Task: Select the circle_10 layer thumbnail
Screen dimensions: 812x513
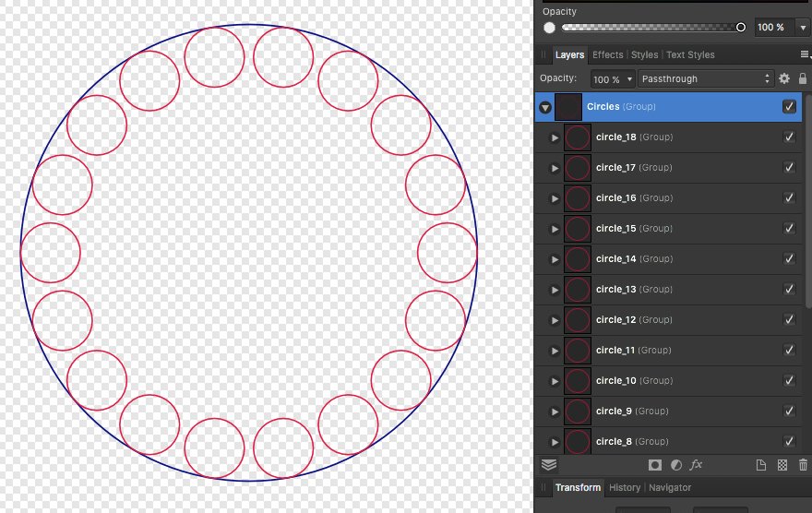Action: [x=578, y=381]
